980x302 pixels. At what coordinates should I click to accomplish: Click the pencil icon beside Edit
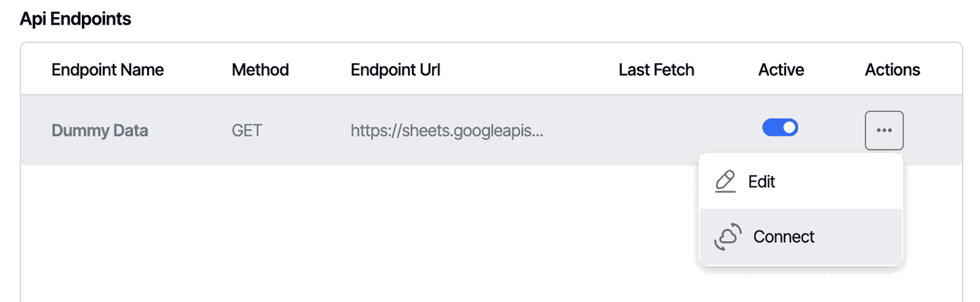725,181
